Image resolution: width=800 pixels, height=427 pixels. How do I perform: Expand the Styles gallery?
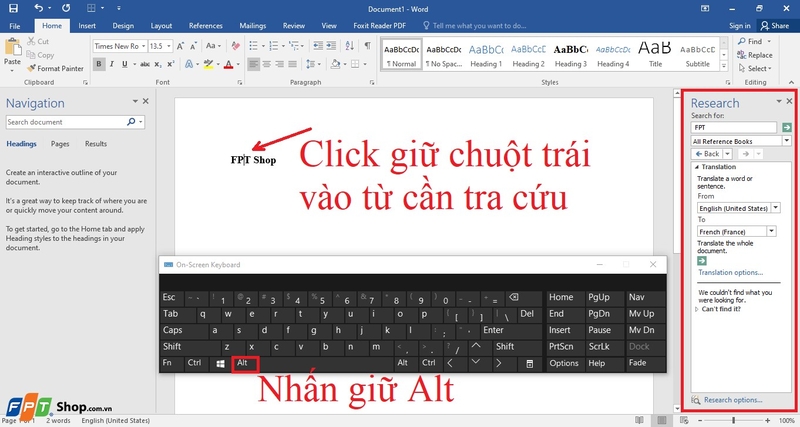click(723, 66)
